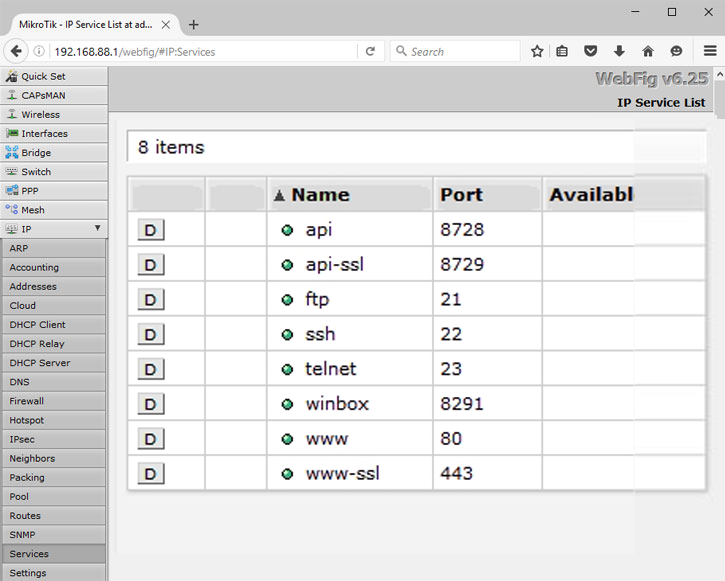The width and height of the screenshot is (725, 581).
Task: Open ARP submenu under IP
Action: [x=54, y=248]
